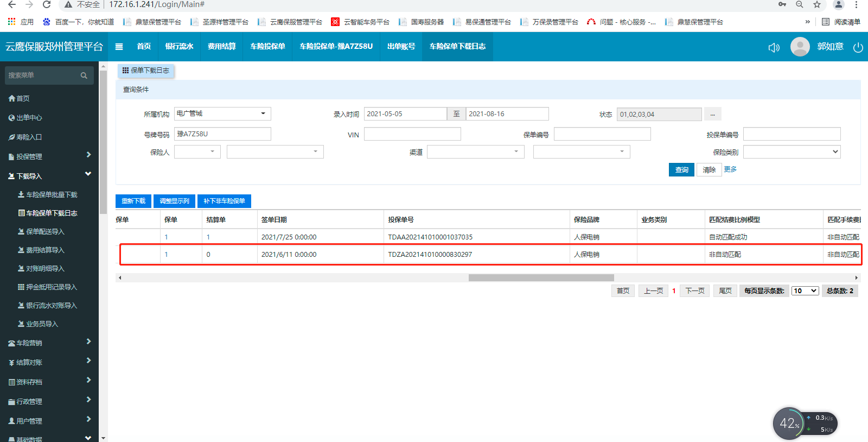Click the power logout icon
The image size is (868, 442).
(x=858, y=47)
